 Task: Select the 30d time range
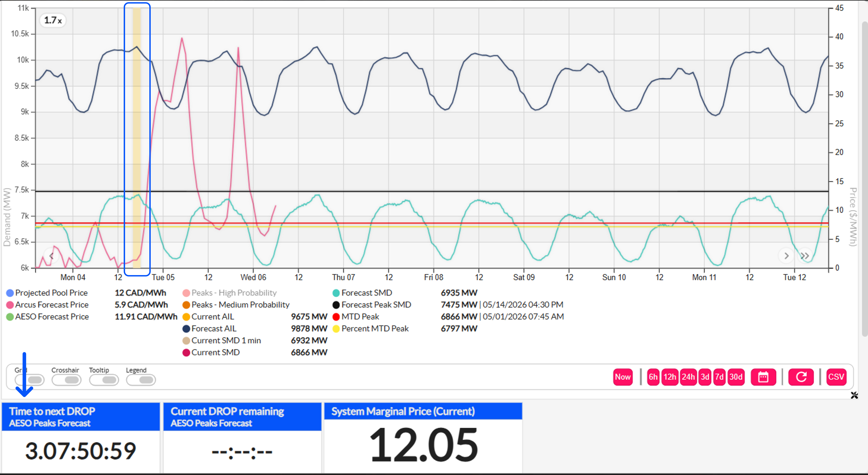tap(736, 377)
